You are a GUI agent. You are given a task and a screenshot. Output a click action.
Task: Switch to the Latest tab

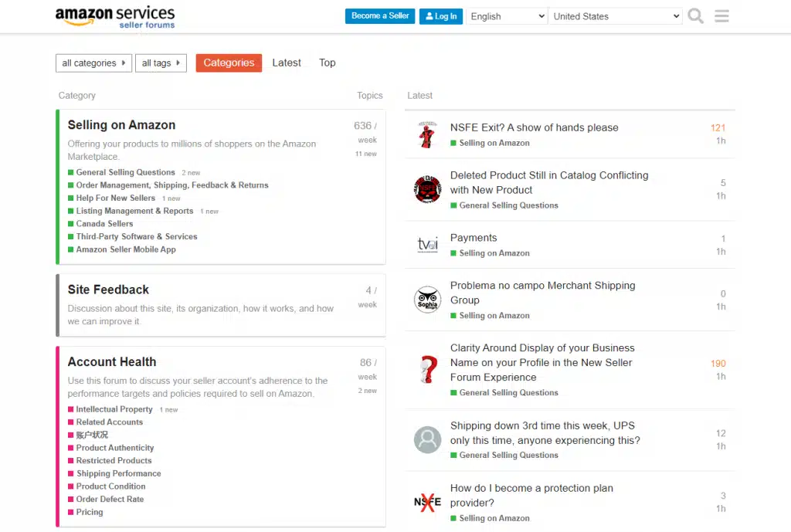[287, 63]
